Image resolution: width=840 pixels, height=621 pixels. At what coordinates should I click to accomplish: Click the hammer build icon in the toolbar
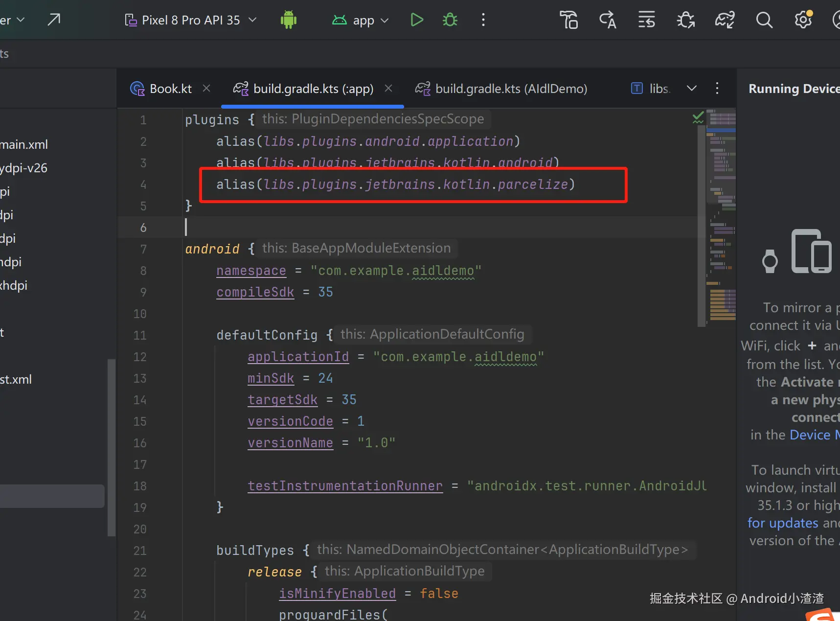pos(568,20)
